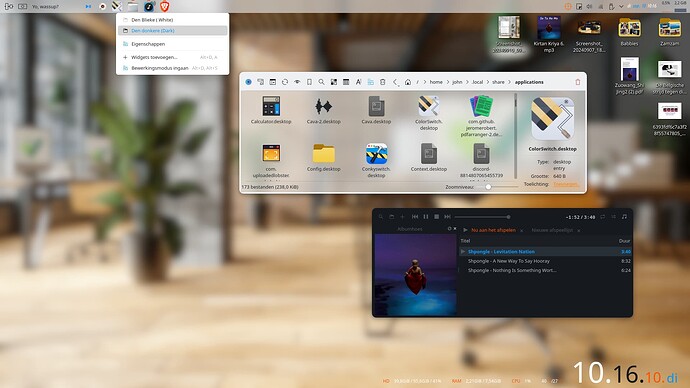Click breadcrumb chevron after 'share'
The height and width of the screenshot is (388, 690).
[x=510, y=82]
